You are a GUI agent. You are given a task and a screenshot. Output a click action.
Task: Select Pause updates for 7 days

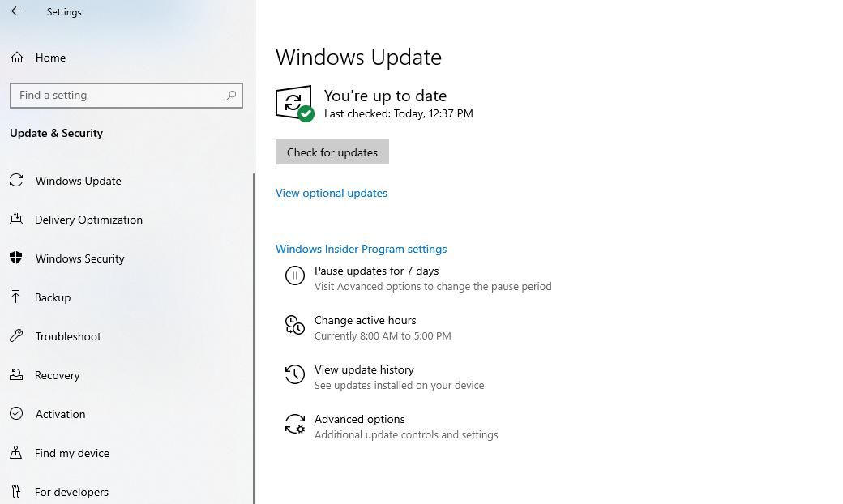[x=376, y=271]
